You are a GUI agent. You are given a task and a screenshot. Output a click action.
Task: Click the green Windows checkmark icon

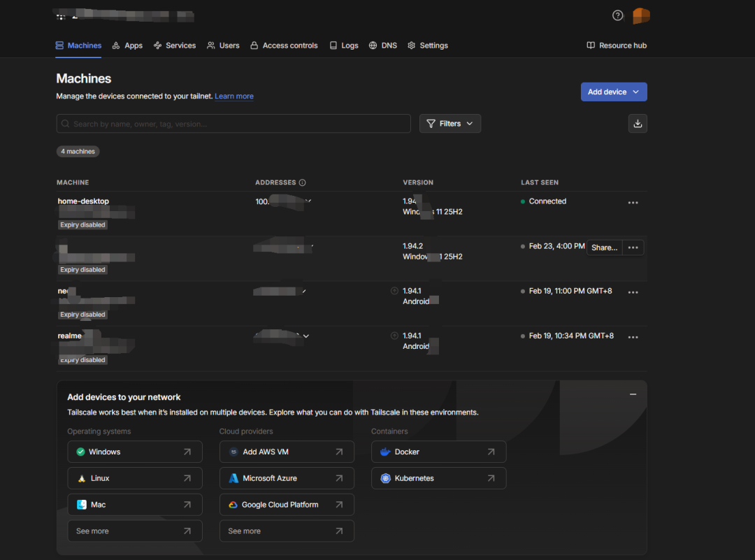pos(80,452)
